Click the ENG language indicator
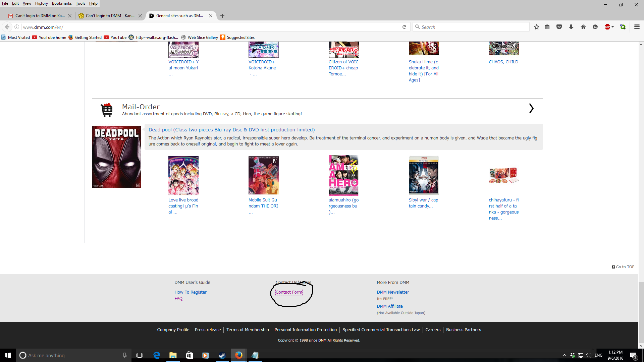 pyautogui.click(x=598, y=355)
